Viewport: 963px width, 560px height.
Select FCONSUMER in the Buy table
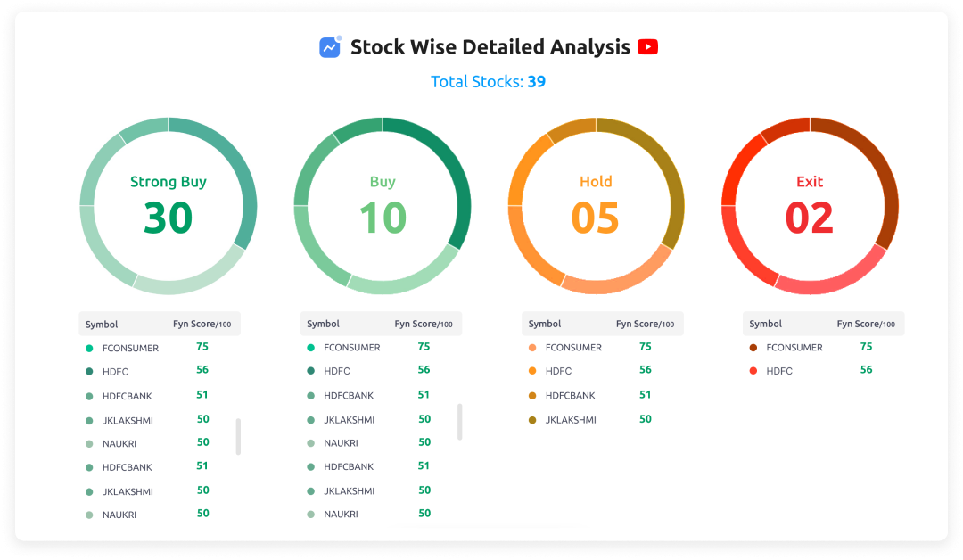pos(352,348)
